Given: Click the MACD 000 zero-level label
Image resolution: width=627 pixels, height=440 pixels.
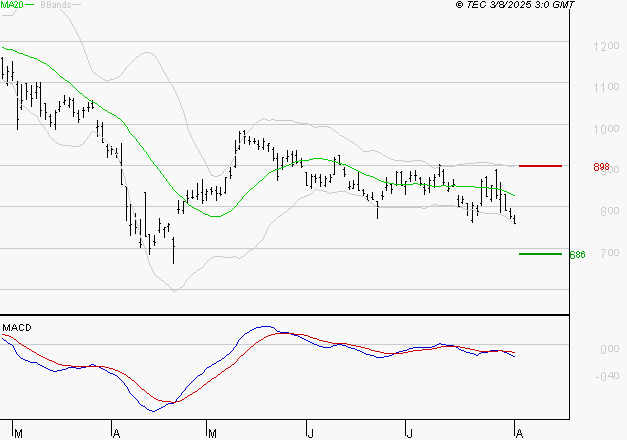Looking at the screenshot, I should (x=610, y=349).
